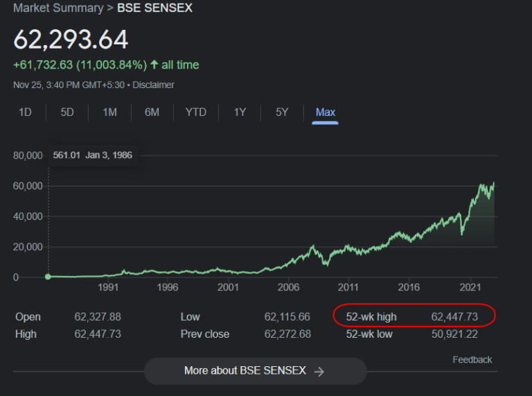Click the green up arrow beside all time
This screenshot has width=532, height=396.
pyautogui.click(x=154, y=65)
